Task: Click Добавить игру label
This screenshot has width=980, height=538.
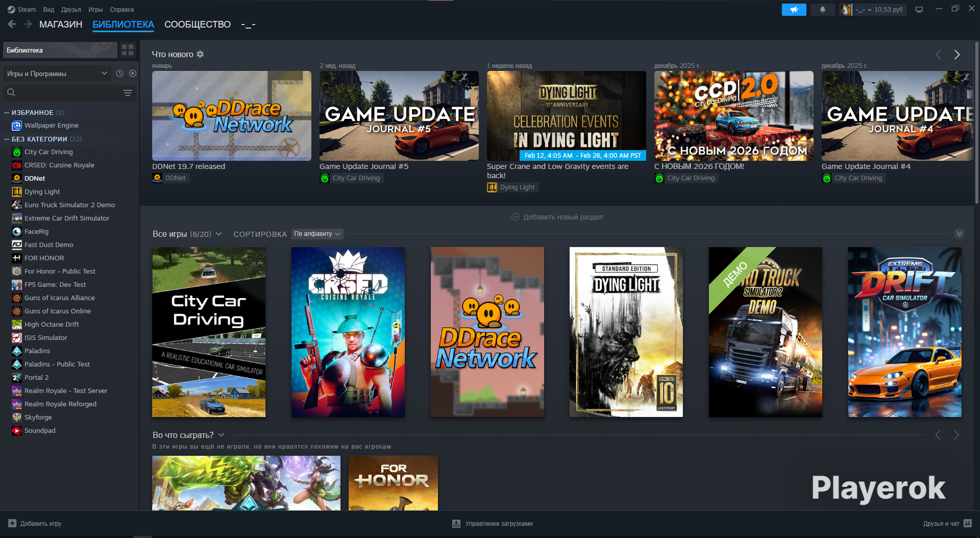Action: (x=41, y=523)
